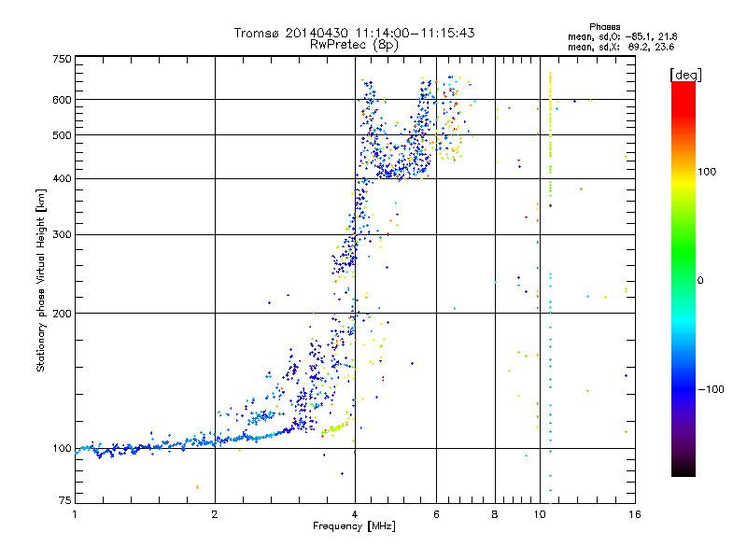Click the x-axis tick label '10'
Image resolution: width=747 pixels, height=560 pixels.
pyautogui.click(x=540, y=514)
